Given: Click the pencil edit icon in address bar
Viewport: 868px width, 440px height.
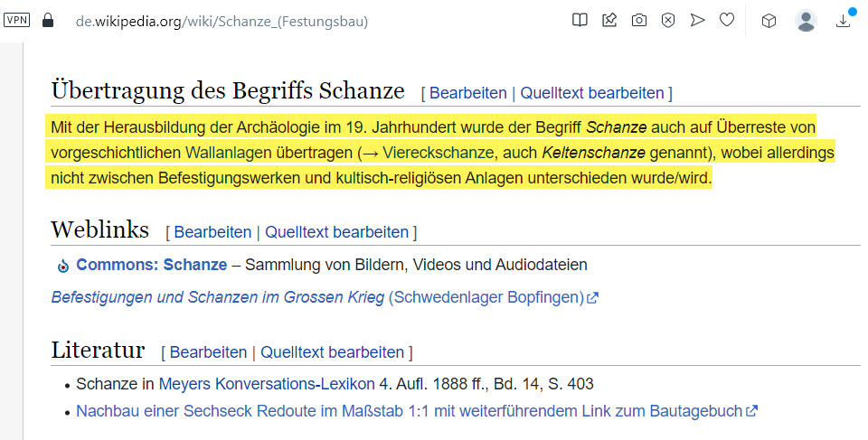Looking at the screenshot, I should 609,20.
